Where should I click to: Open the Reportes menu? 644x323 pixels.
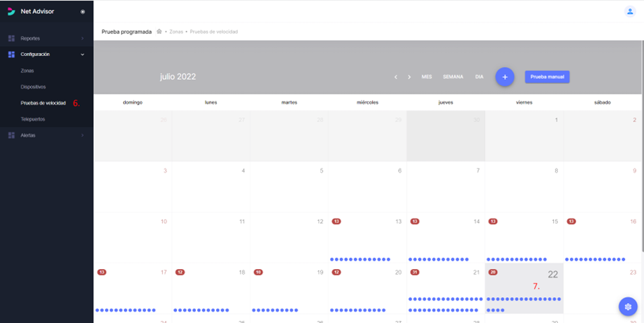[x=46, y=38]
